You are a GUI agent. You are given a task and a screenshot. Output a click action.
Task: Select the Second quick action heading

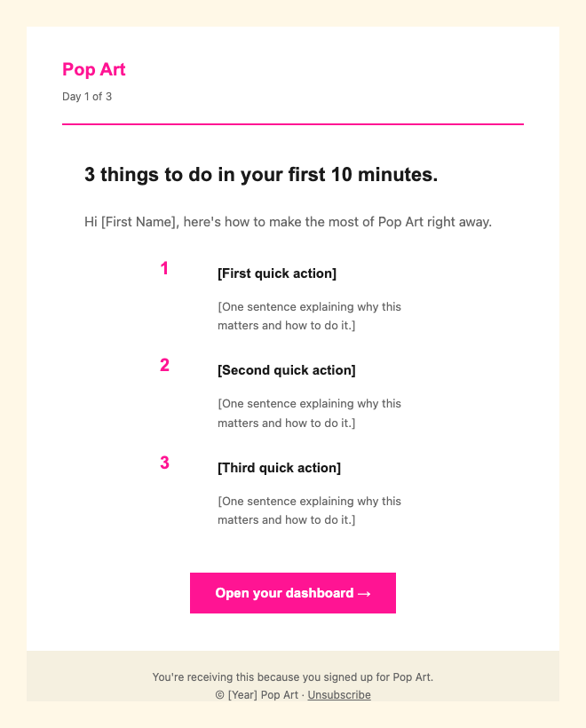pyautogui.click(x=287, y=370)
